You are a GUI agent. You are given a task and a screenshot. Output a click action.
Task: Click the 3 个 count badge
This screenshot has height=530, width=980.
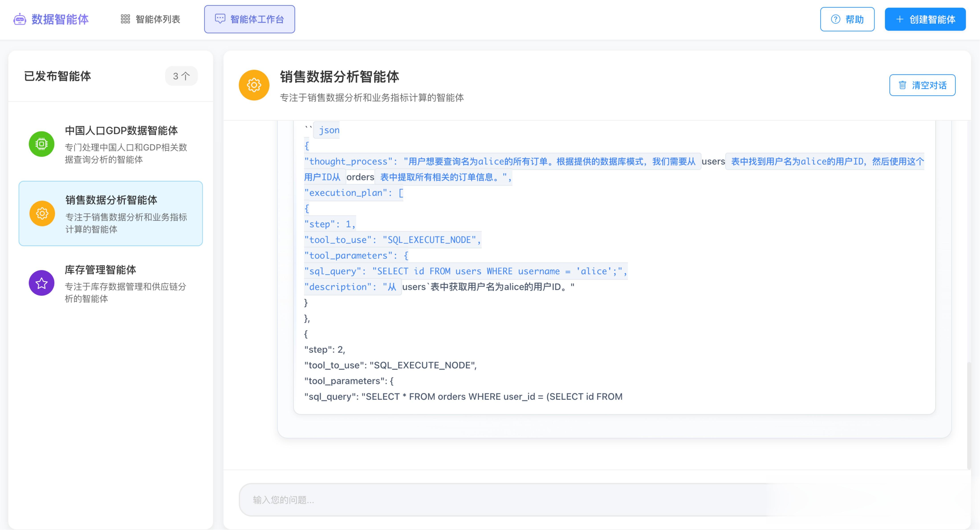point(181,76)
